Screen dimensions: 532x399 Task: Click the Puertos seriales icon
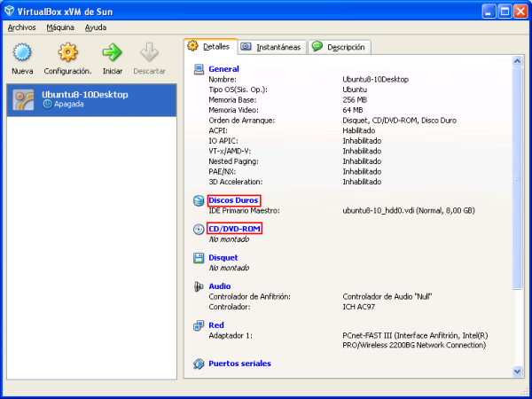[x=199, y=364]
